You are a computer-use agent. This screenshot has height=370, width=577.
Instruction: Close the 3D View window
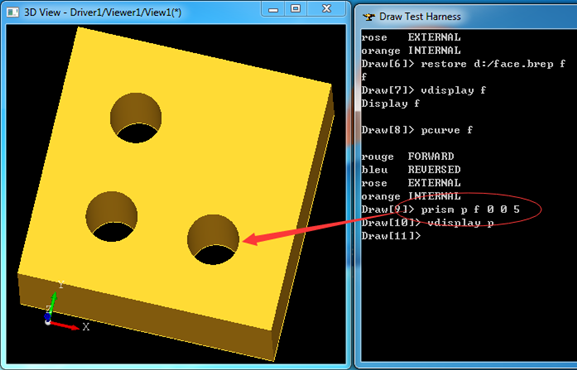pos(326,9)
